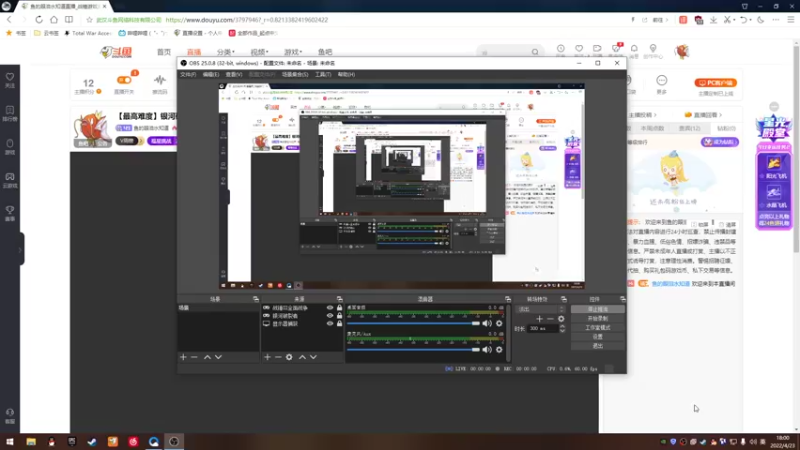Toggle lock on display capture source
800x450 pixels.
[x=339, y=323]
